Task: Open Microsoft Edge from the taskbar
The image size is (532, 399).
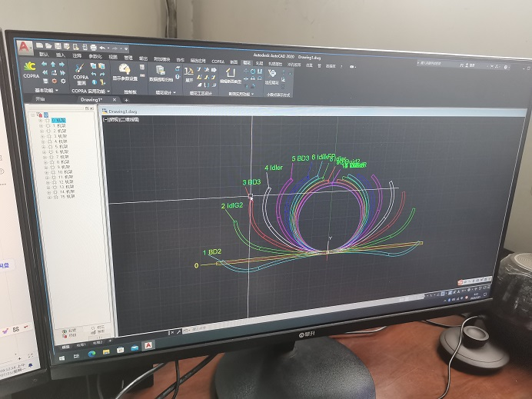Action: pos(91,354)
